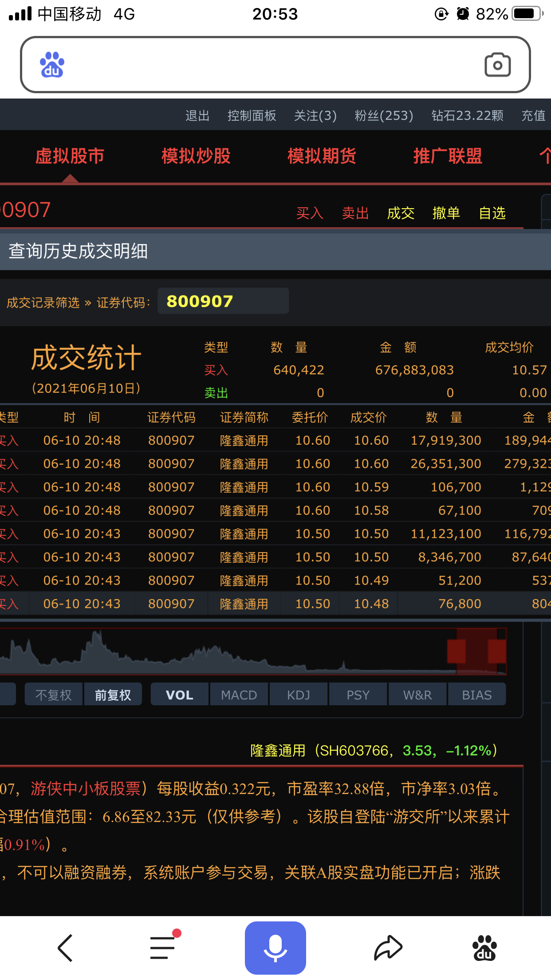The height and width of the screenshot is (980, 551).
Task: Select 不复权 price adjustment option
Action: pos(54,695)
